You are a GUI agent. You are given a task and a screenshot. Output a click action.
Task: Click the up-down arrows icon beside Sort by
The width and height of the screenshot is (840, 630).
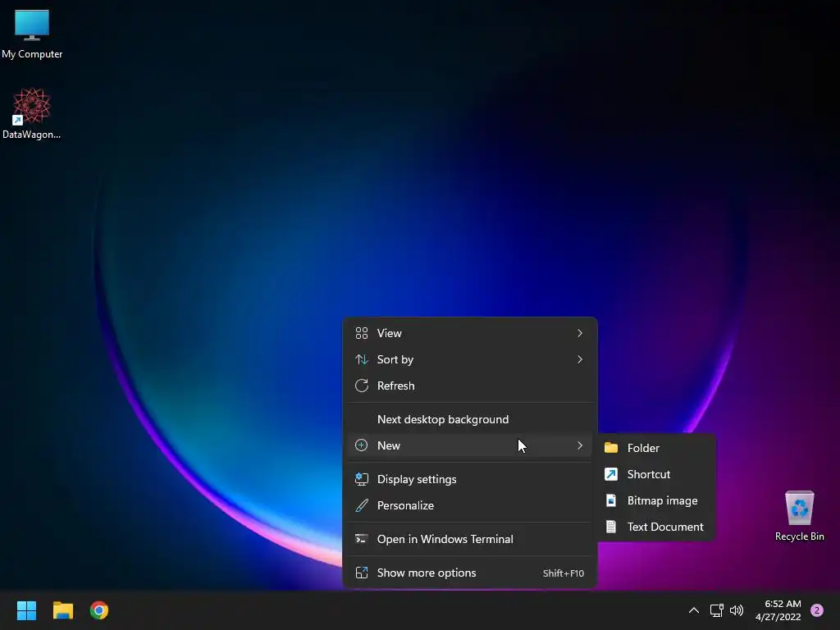click(362, 359)
